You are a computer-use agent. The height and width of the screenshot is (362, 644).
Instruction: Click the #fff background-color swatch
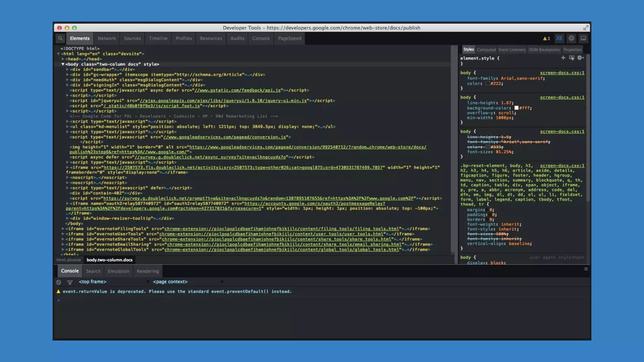coord(516,108)
